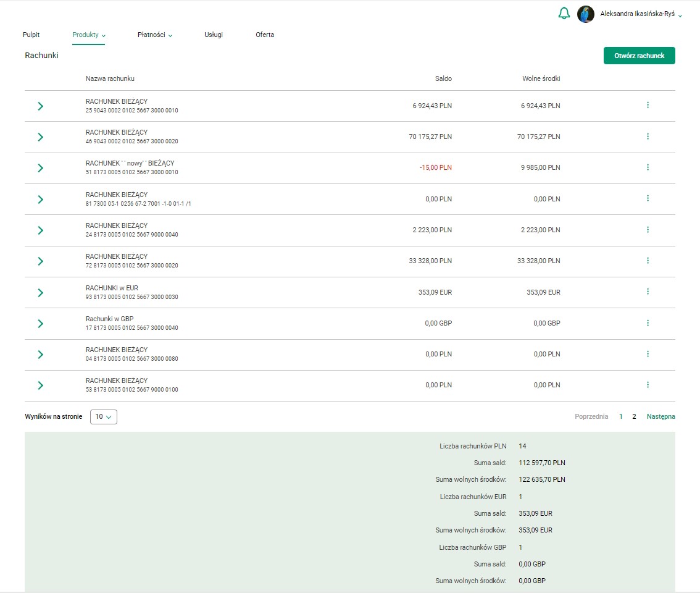The width and height of the screenshot is (700, 593).
Task: Go to the Następna page link
Action: (x=660, y=417)
